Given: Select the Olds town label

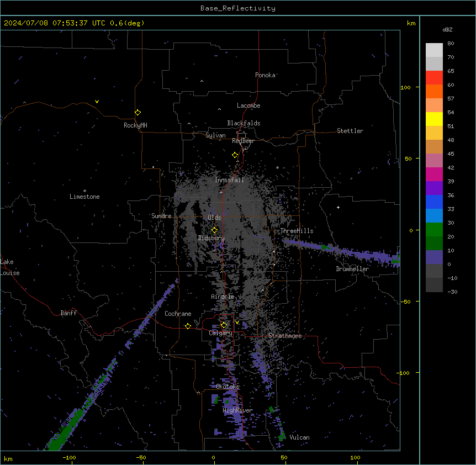Looking at the screenshot, I should [x=214, y=218].
